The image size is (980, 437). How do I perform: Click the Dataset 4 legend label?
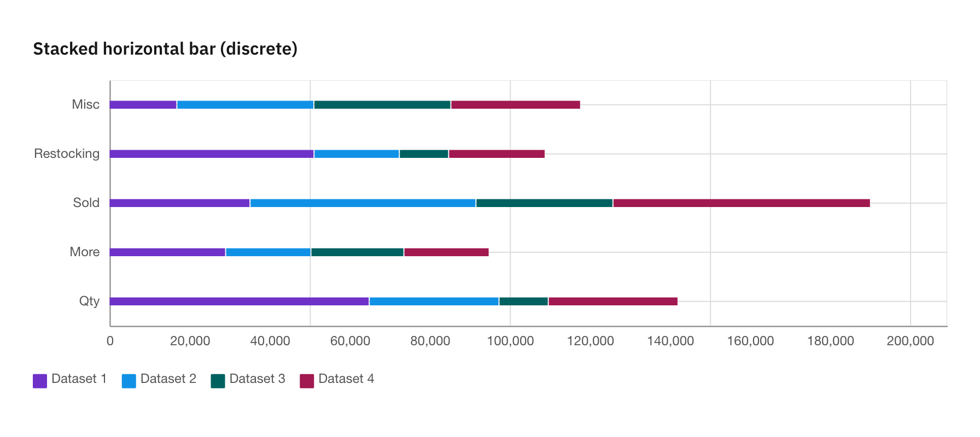pyautogui.click(x=346, y=379)
